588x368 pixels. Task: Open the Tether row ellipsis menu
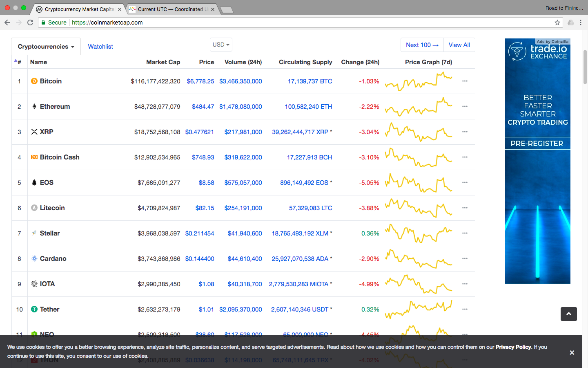pyautogui.click(x=465, y=309)
